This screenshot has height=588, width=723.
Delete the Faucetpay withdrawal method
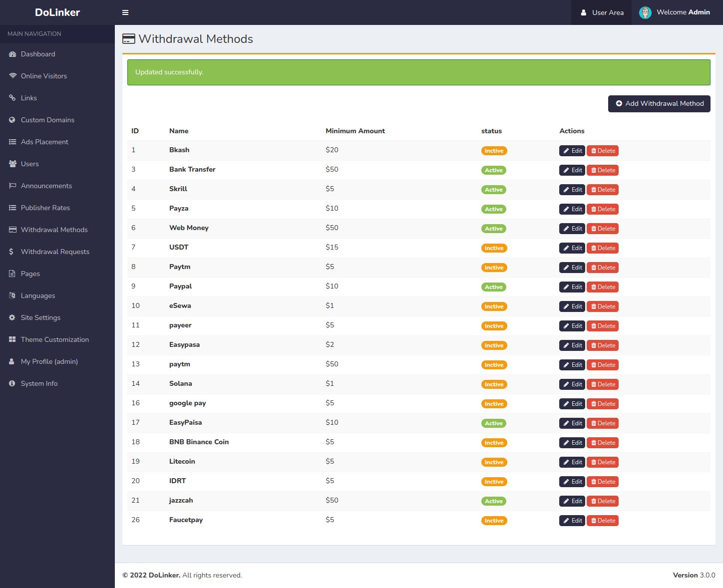(x=603, y=521)
